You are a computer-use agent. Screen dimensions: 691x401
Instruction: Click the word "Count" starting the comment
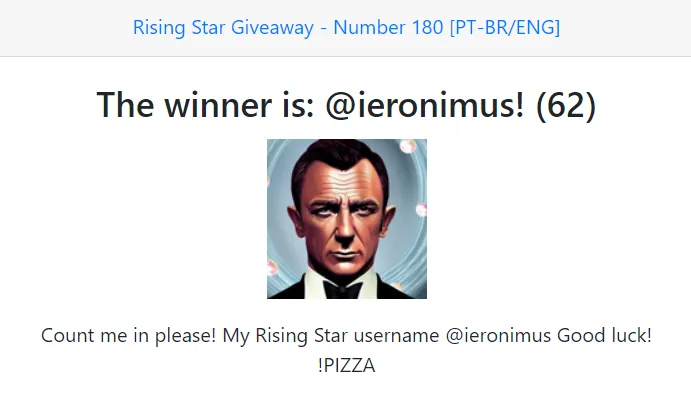click(65, 336)
